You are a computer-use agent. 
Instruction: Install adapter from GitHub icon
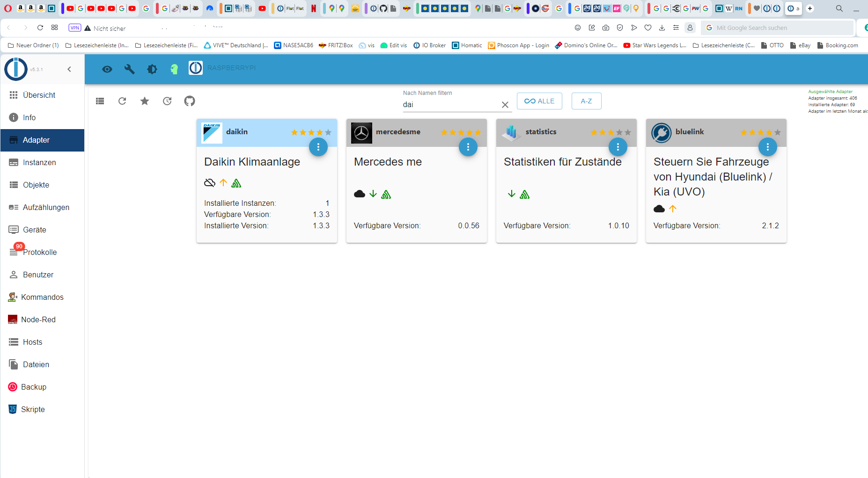tap(190, 101)
